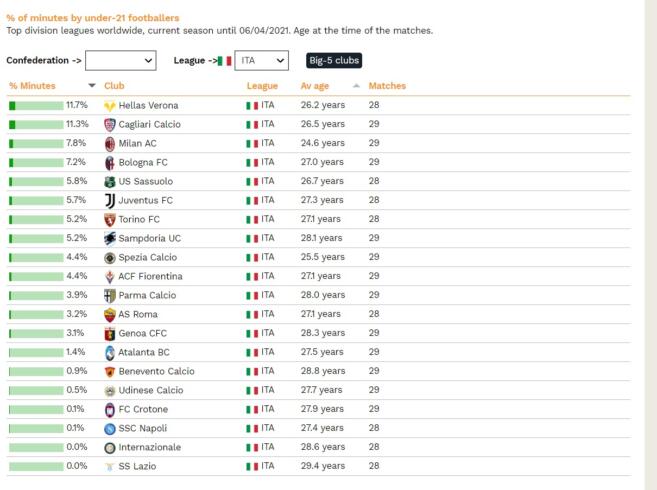Image resolution: width=657 pixels, height=490 pixels.
Task: Click the League column header
Action: (x=262, y=86)
